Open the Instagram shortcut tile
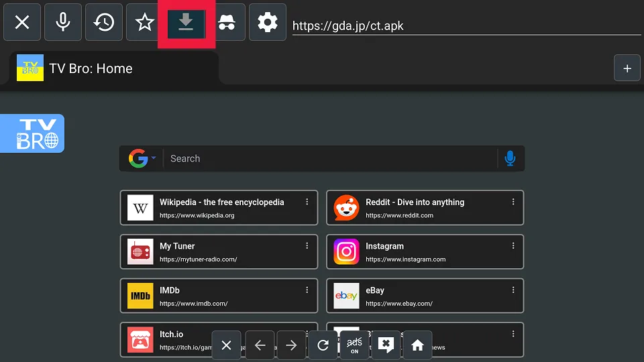 pos(425,251)
